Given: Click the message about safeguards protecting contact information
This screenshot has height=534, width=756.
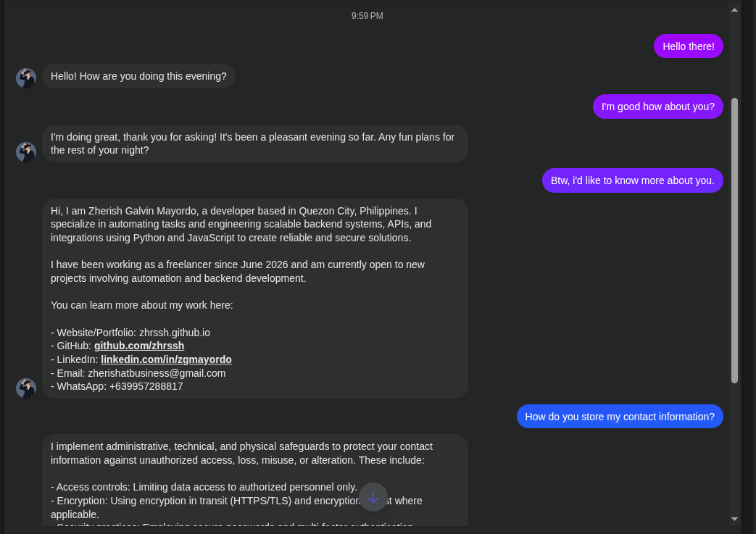Looking at the screenshot, I should (255, 480).
